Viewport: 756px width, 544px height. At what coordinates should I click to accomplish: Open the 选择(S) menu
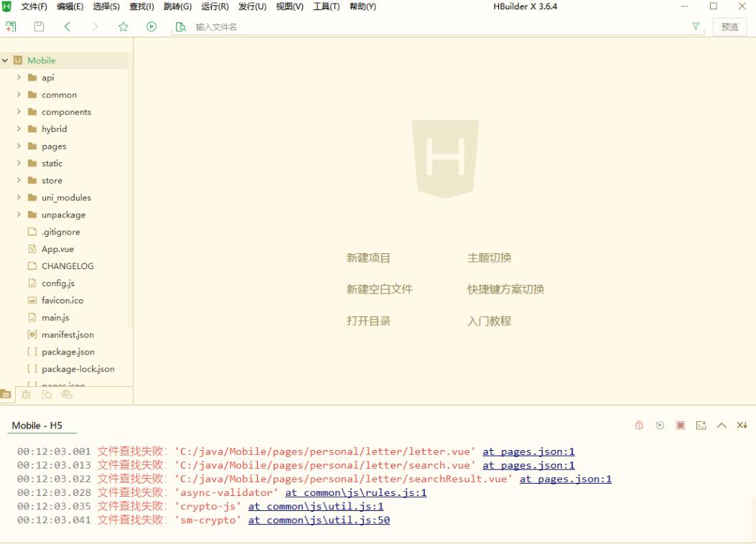[x=106, y=6]
